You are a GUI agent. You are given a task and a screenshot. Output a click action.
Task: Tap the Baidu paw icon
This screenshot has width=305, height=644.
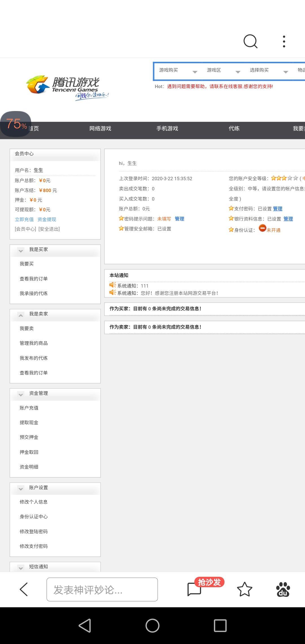(283, 589)
